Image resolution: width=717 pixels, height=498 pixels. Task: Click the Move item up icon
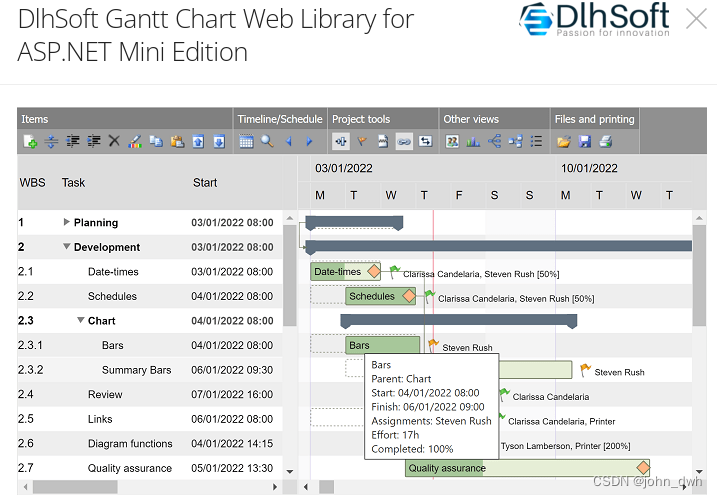198,142
